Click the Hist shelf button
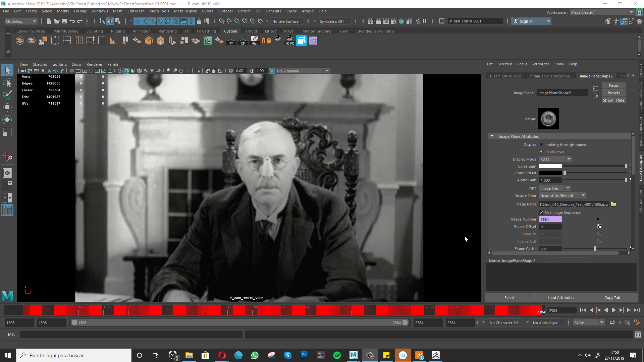The image size is (644, 362). (255, 41)
